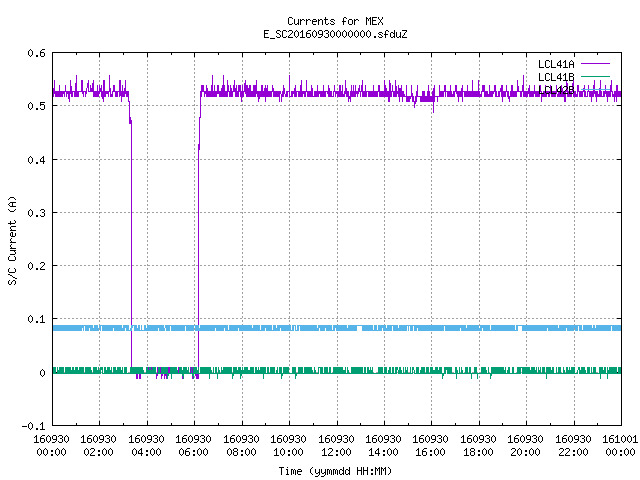Click the "Currents for MEX" plot title
This screenshot has height=480, width=640.
pos(335,21)
